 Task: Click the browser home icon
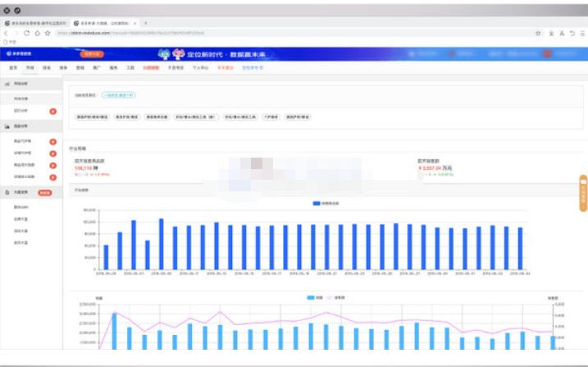(x=37, y=34)
